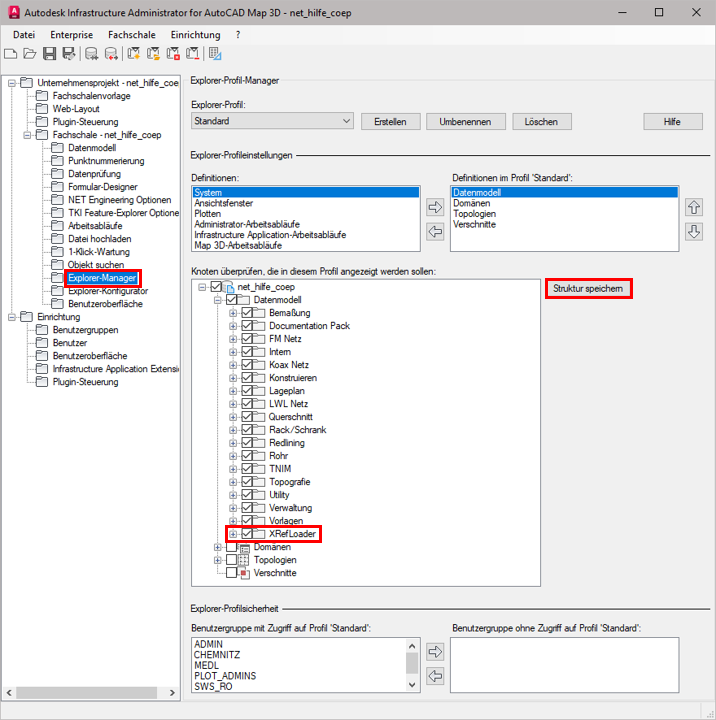Toggle the XRefLoader checkbox
The width and height of the screenshot is (716, 720).
click(247, 534)
